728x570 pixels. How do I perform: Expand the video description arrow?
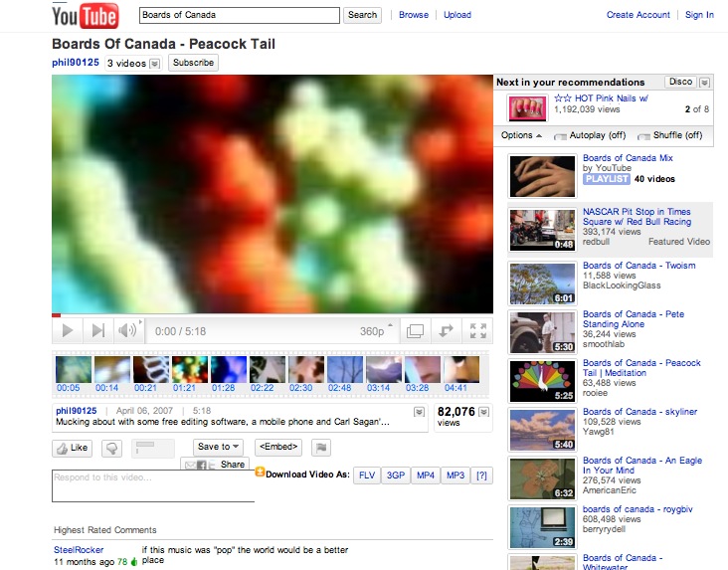tap(419, 412)
